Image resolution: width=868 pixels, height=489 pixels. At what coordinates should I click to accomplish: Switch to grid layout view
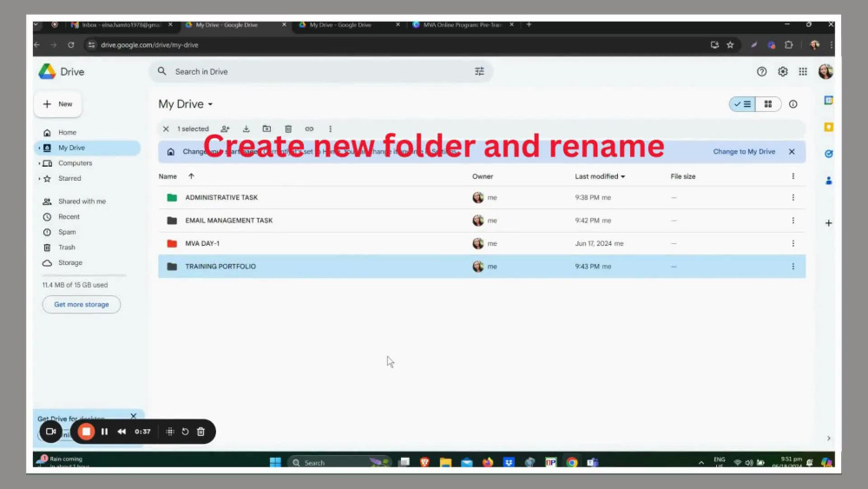click(x=768, y=104)
